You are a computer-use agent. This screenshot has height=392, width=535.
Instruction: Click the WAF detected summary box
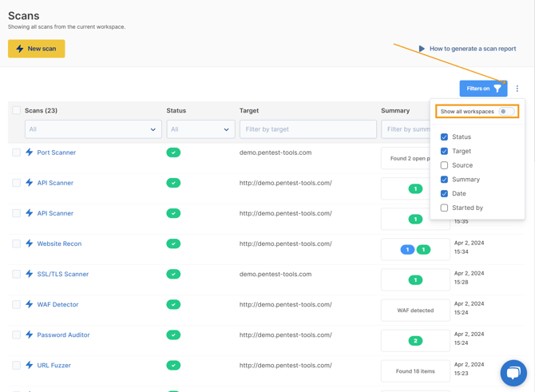point(415,310)
